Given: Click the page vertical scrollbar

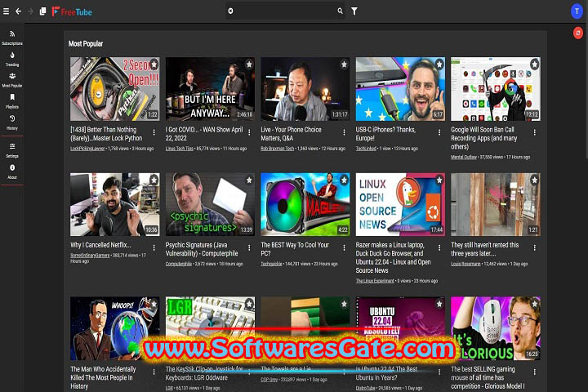Looking at the screenshot, I should point(586,90).
